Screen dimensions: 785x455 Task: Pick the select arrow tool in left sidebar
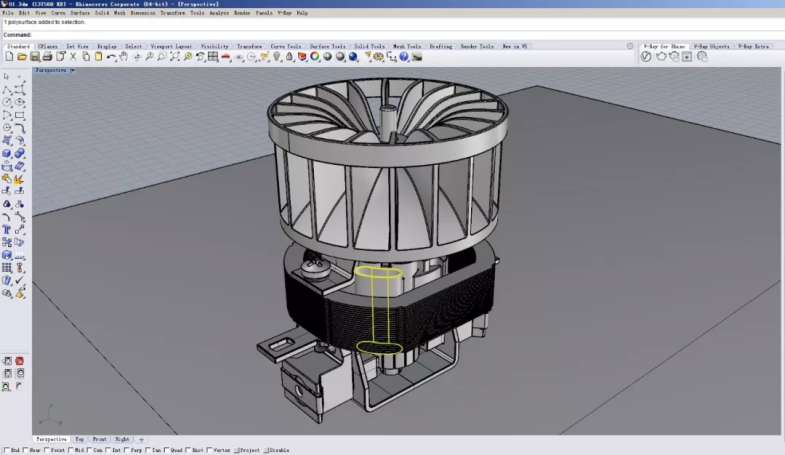tap(7, 77)
